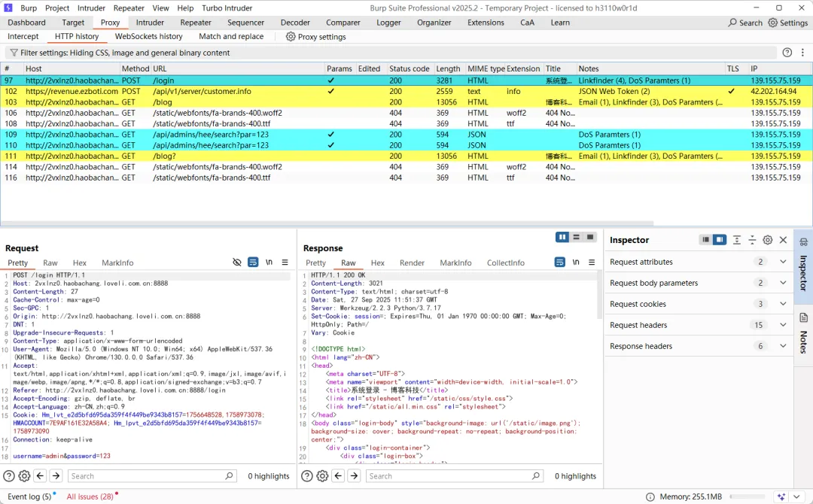Open Settings via the gear icon
Screen dimensions: 813x504
coord(772,23)
